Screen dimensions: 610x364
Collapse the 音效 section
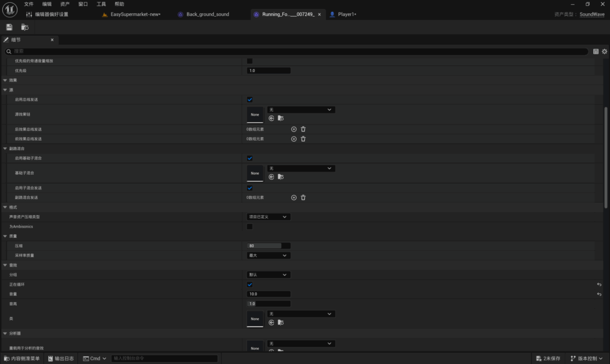pos(5,265)
